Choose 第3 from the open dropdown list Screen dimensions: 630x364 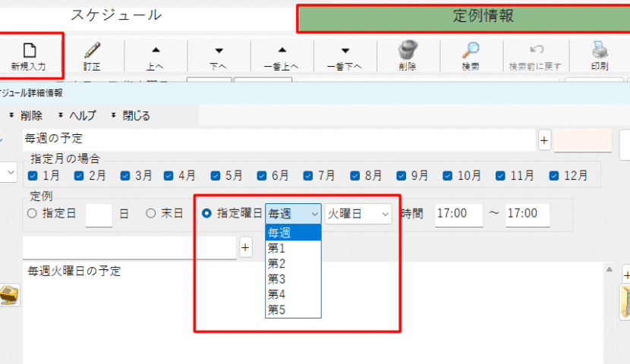(x=276, y=278)
